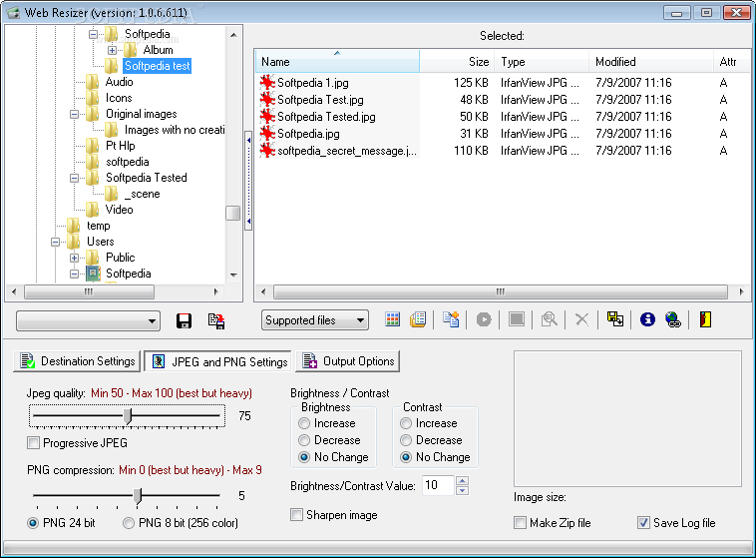This screenshot has width=756, height=558.
Task: Click the yellow exit door icon
Action: coord(705,319)
